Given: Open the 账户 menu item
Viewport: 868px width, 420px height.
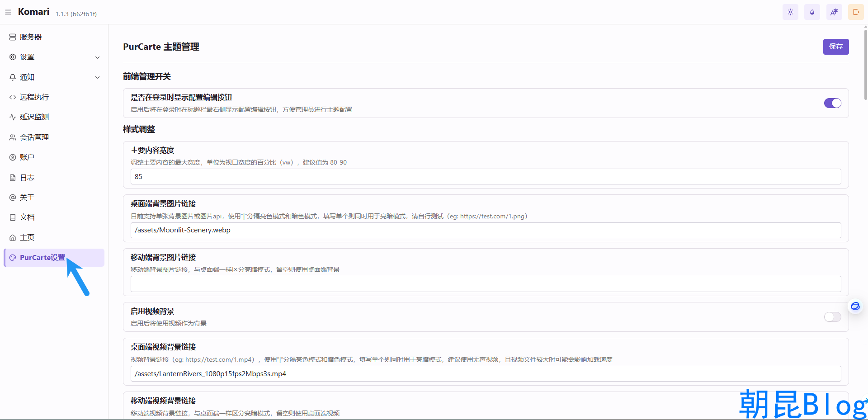Looking at the screenshot, I should [x=54, y=157].
